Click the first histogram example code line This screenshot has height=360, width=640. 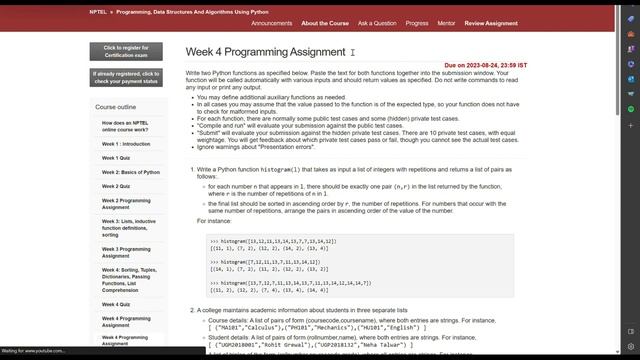[x=273, y=241]
